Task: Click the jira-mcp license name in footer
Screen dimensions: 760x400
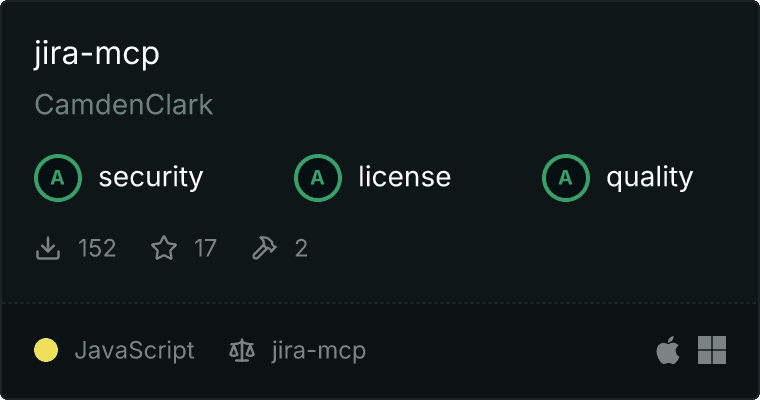Action: click(x=318, y=351)
